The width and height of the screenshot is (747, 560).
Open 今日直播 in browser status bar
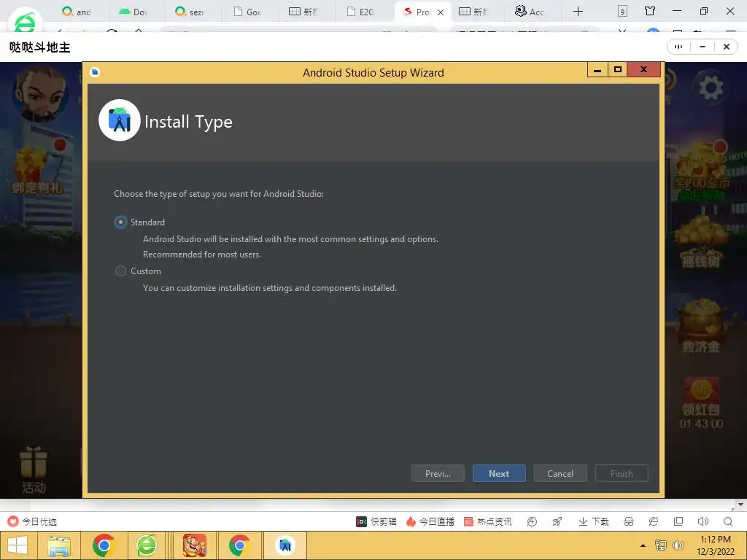coord(430,521)
